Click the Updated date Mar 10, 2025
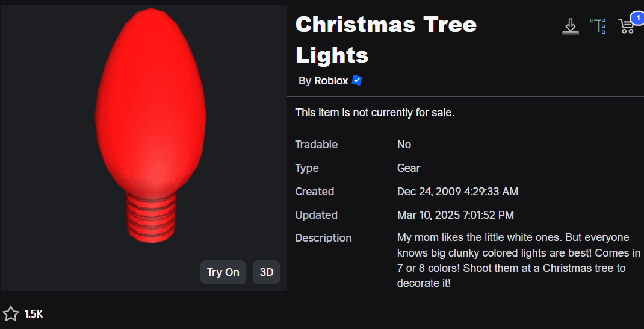 point(455,215)
